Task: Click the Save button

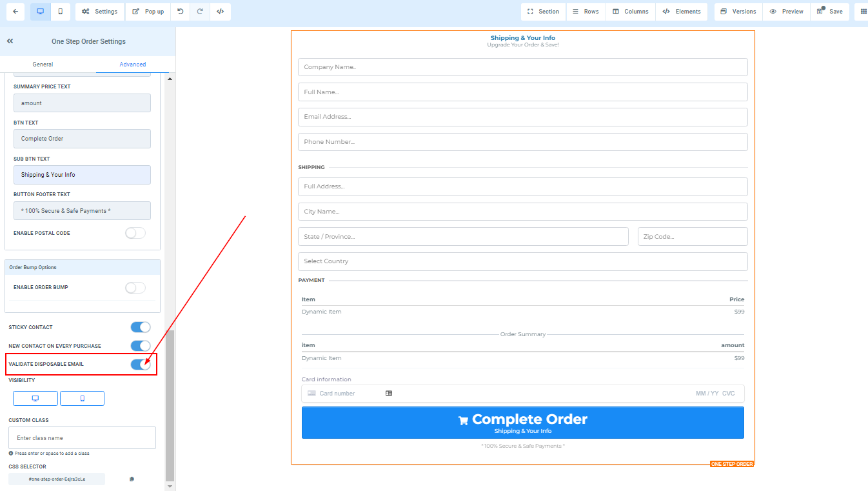Action: click(829, 12)
